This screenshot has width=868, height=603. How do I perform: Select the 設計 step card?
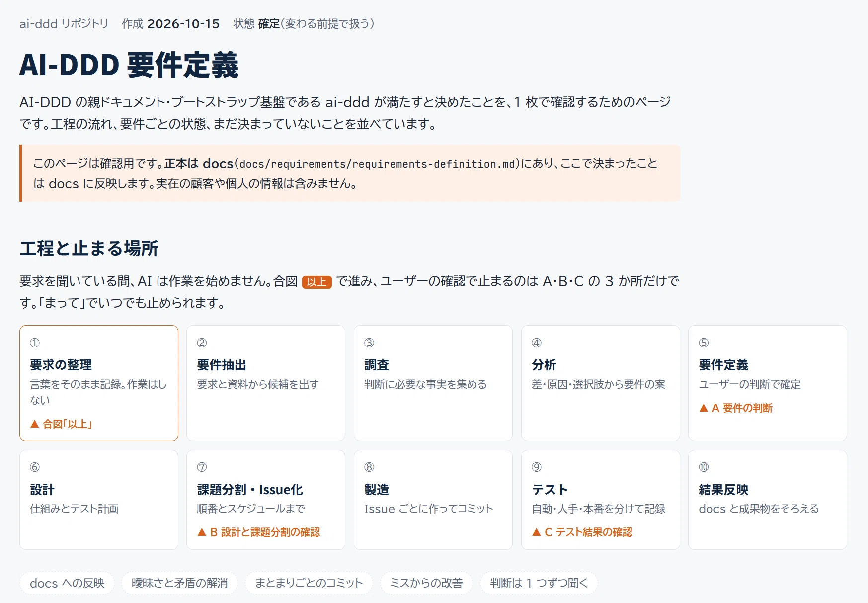click(99, 500)
